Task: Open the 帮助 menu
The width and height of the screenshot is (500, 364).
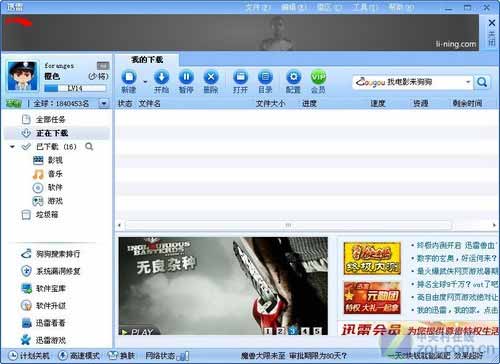Action: (x=402, y=7)
